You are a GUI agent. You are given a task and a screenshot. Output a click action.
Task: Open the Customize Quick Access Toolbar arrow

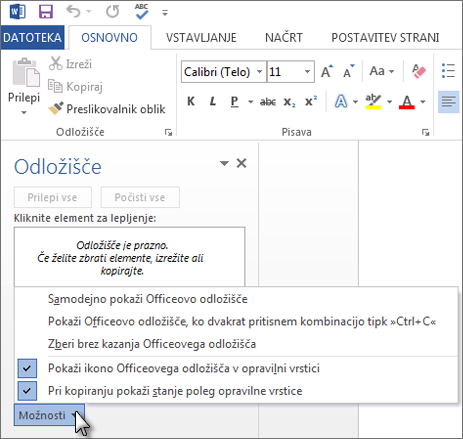(x=165, y=13)
